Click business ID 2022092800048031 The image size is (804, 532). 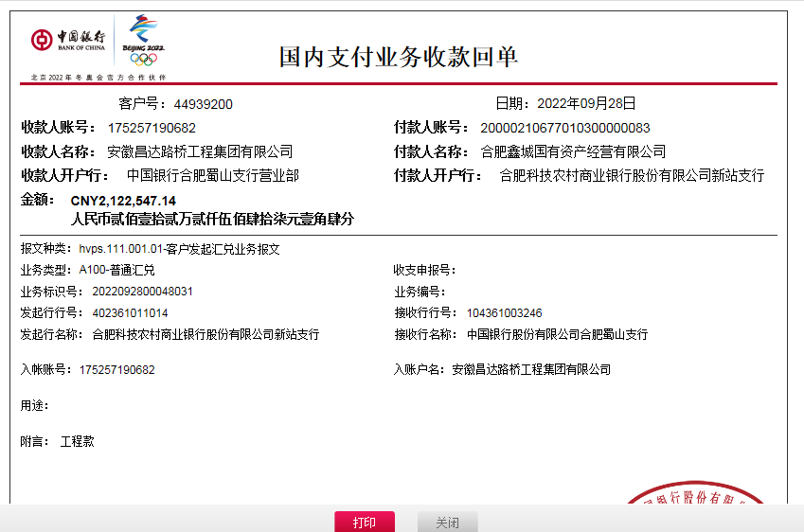[142, 292]
